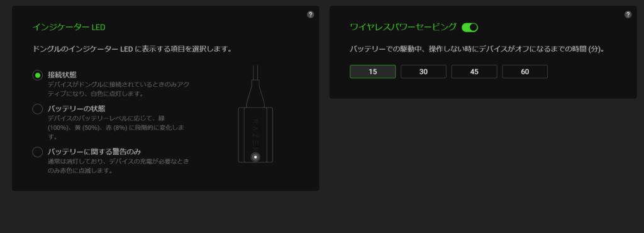
Task: Open help for ワイヤレスパワーセービング panel
Action: tap(628, 14)
